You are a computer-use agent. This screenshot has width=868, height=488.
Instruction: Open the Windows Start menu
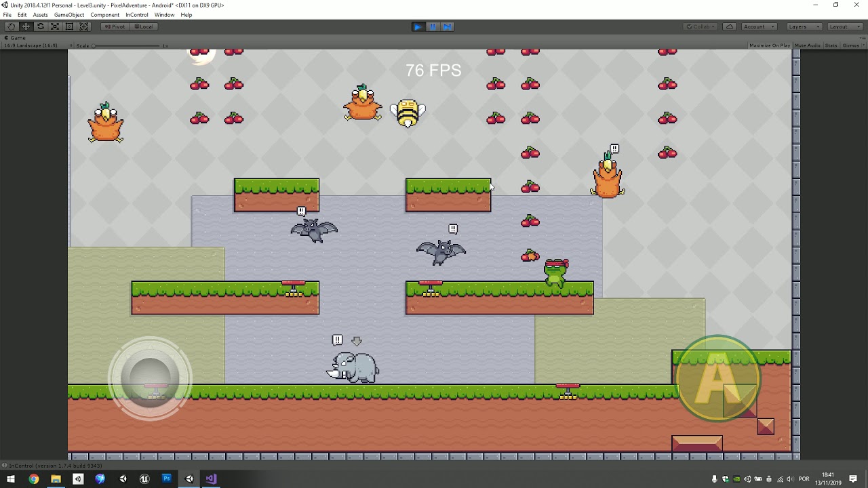11,479
